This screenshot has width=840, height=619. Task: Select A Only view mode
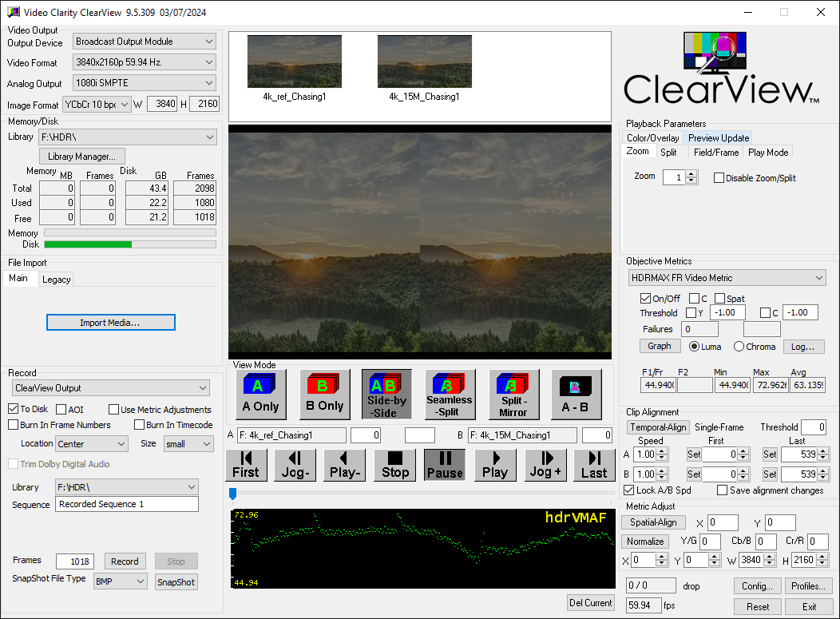[x=260, y=394]
